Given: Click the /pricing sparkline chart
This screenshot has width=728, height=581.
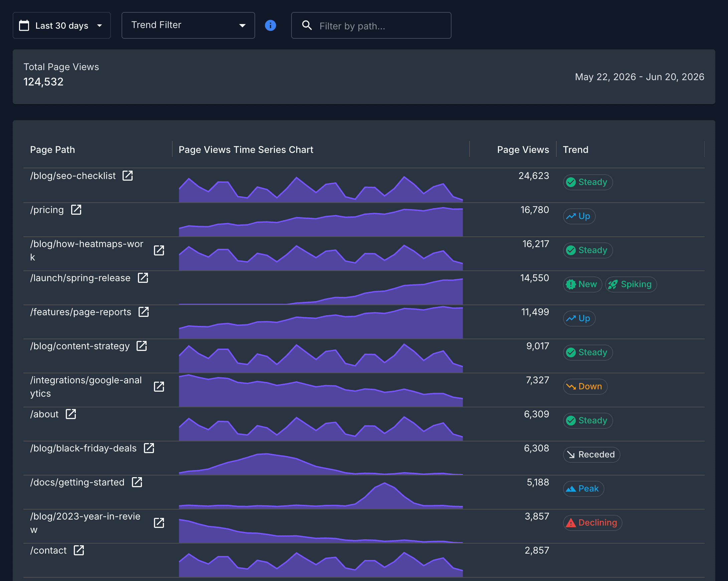Looking at the screenshot, I should [321, 221].
